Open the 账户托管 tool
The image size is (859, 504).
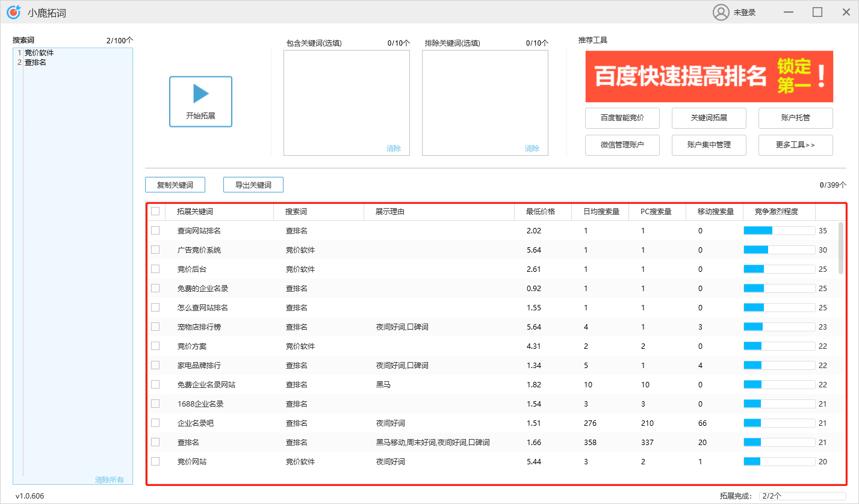pos(796,118)
